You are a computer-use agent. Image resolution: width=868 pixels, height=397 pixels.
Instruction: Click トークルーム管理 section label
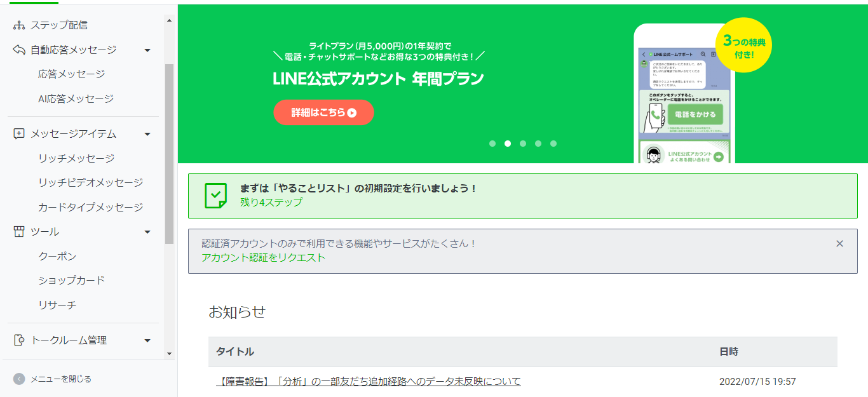[69, 340]
